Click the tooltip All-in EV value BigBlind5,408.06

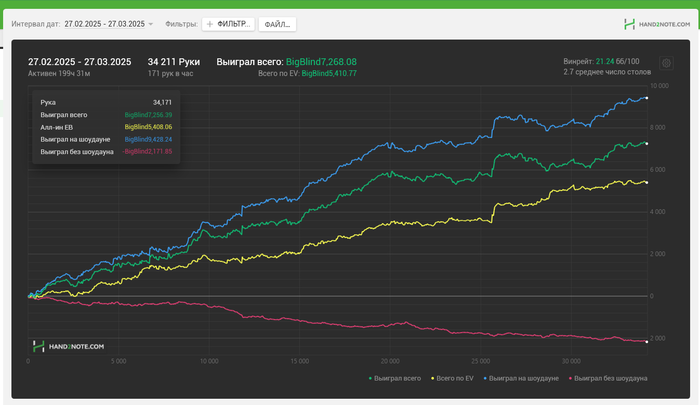point(148,127)
